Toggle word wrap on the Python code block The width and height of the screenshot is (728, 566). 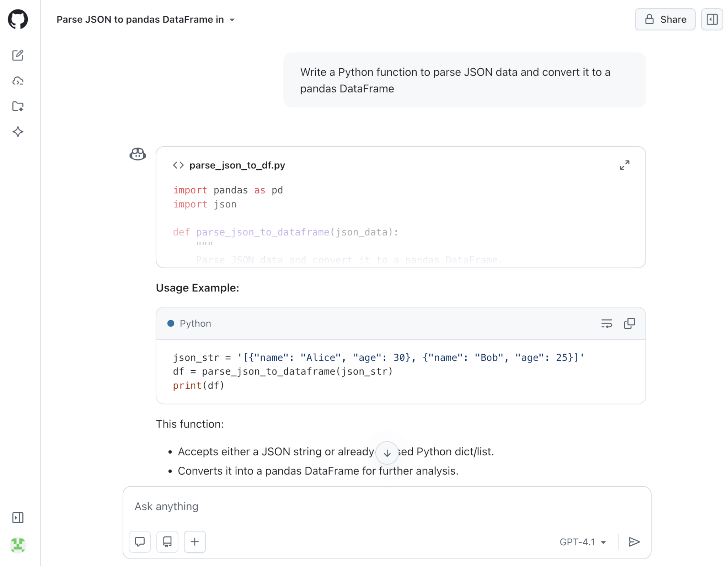click(607, 323)
